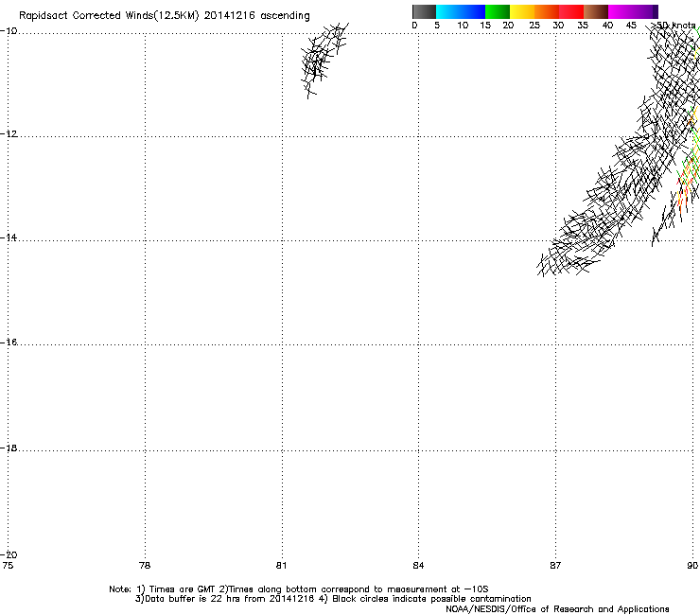
Task: Click the legend label "10"
Action: [463, 26]
